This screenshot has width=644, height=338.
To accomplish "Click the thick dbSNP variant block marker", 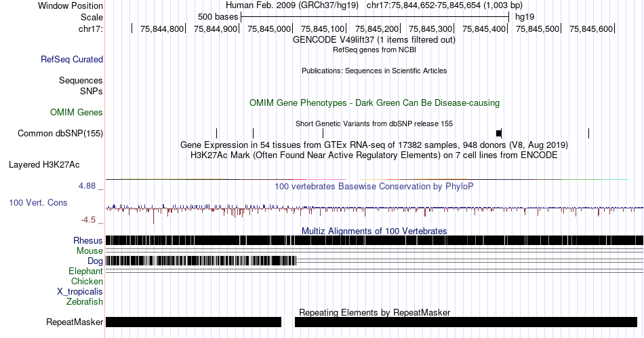I will pos(499,133).
